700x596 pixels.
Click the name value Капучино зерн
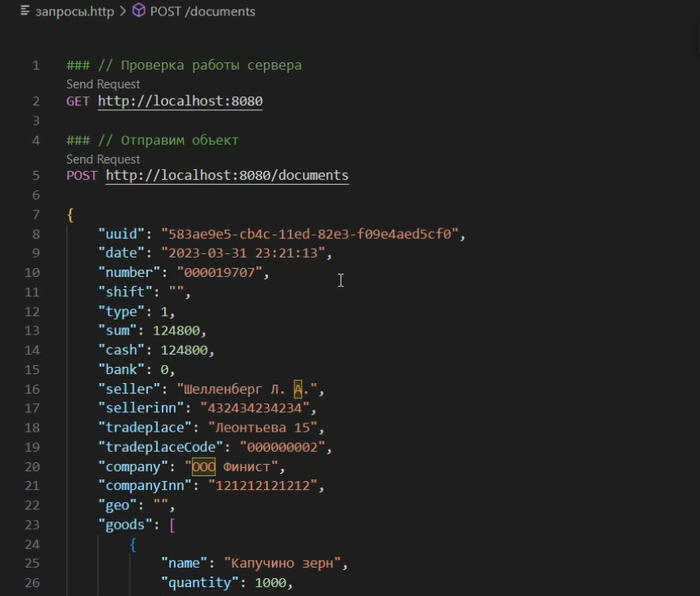(282, 564)
